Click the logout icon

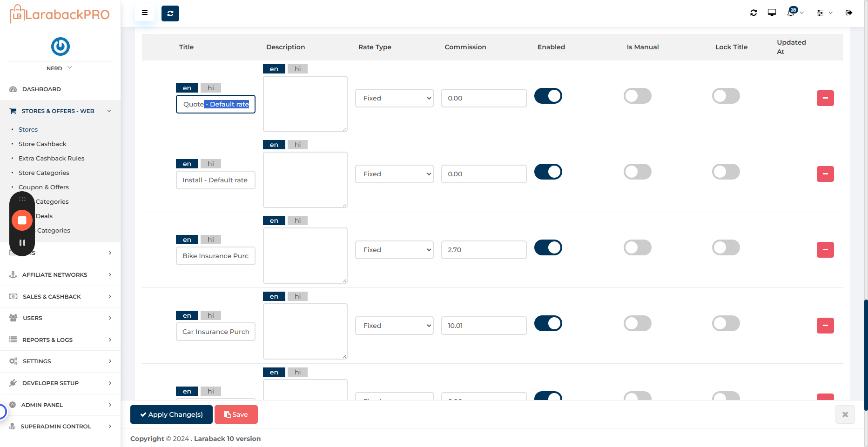coord(849,13)
